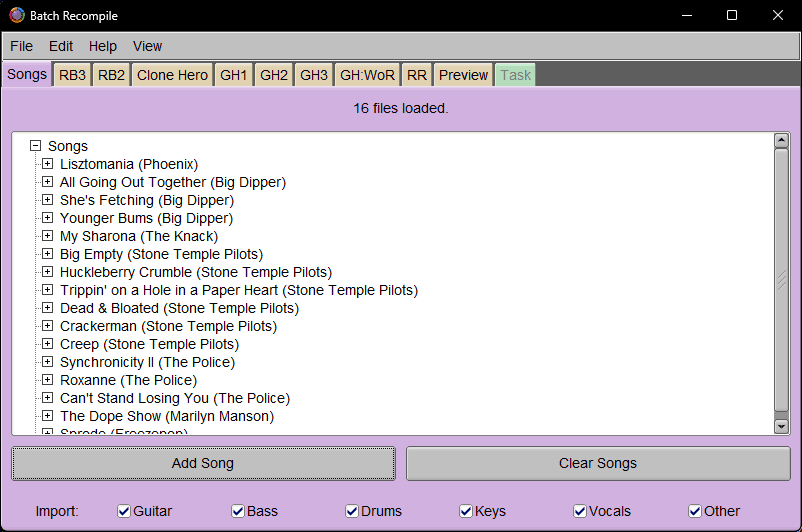
Task: Click the song list vertical scrollbar thumb
Action: tap(782, 280)
